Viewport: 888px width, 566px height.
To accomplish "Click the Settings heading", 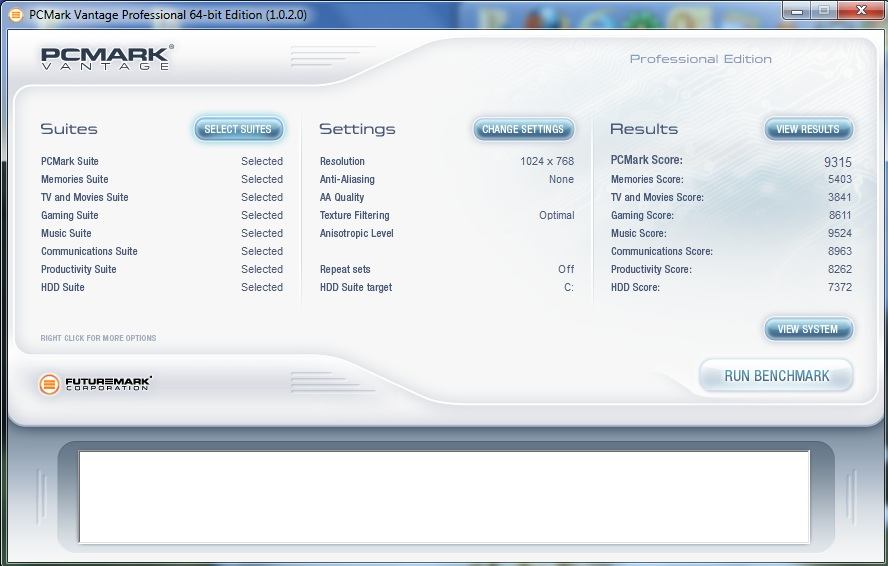I will tap(357, 129).
